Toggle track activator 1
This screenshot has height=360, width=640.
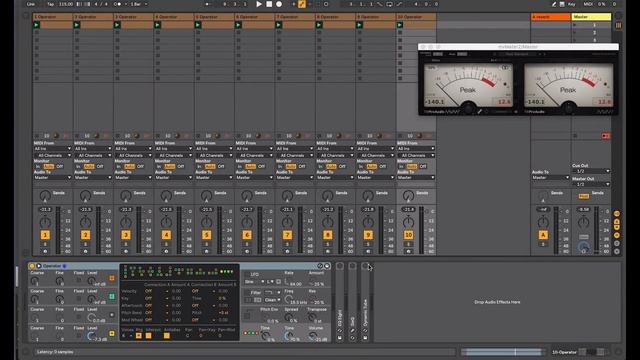[x=45, y=235]
